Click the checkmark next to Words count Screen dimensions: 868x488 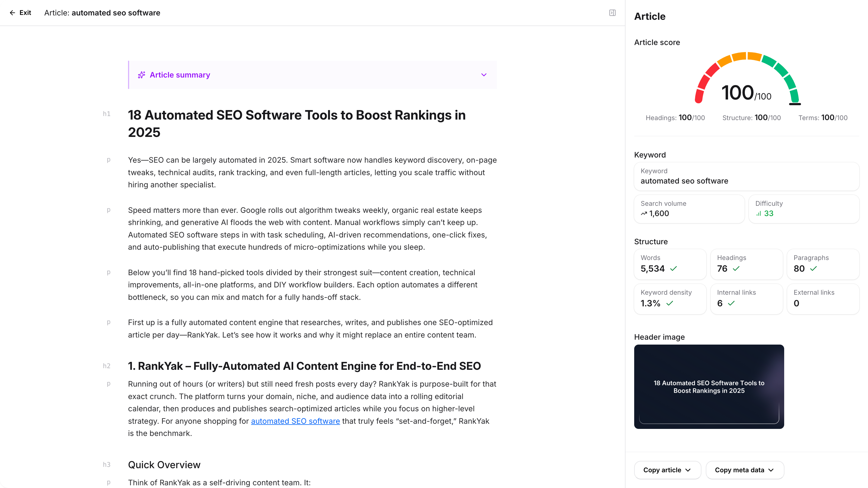pos(673,268)
